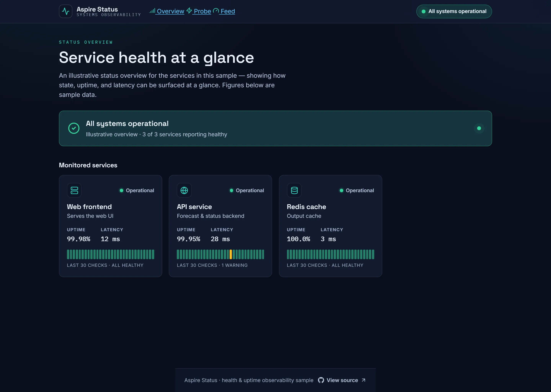Click the check circle icon in the banner
Viewport: 551px width, 392px height.
coord(74,128)
